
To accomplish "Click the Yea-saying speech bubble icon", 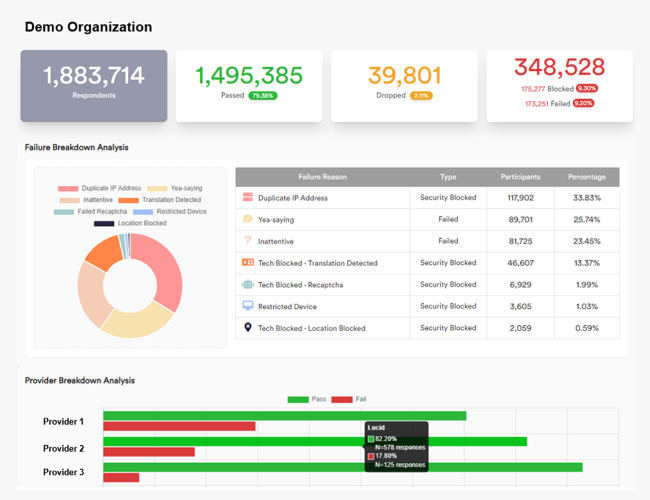I will click(x=248, y=219).
